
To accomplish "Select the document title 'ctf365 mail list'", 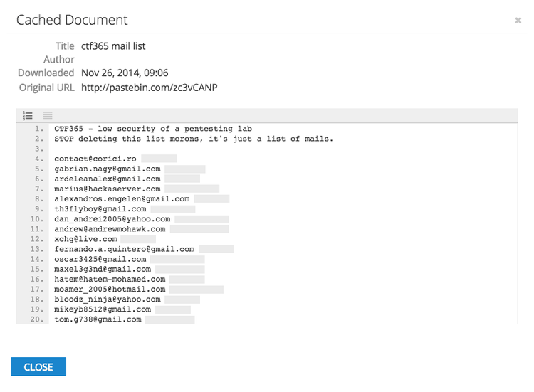I will [x=113, y=46].
